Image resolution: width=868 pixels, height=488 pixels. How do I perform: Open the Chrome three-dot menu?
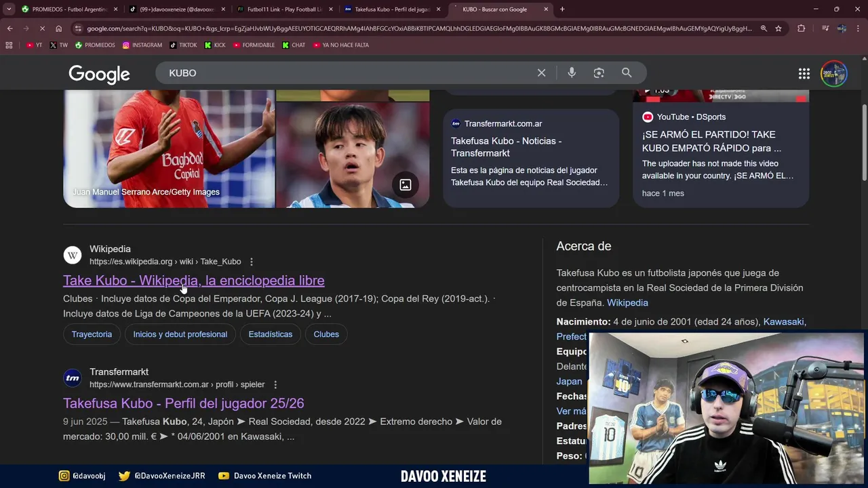point(858,28)
